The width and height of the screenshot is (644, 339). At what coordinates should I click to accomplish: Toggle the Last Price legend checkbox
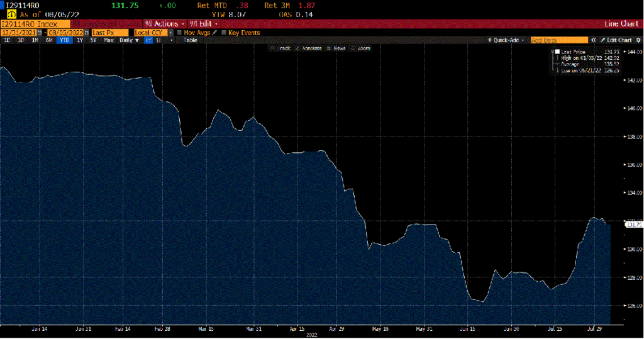557,52
